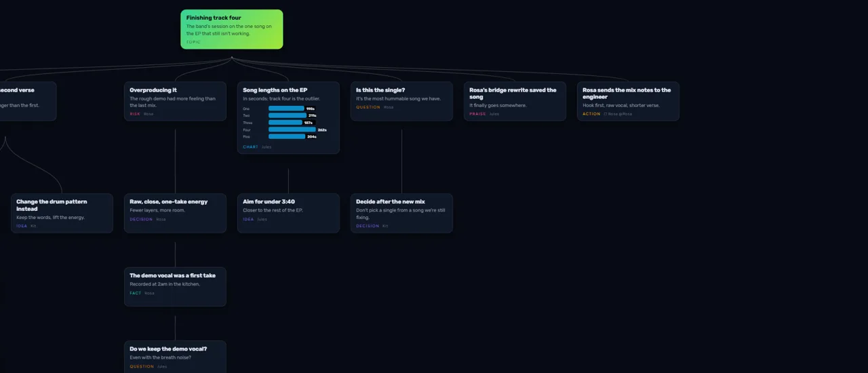Screen dimensions: 868x373
Task: Click the FACT tag on the demo vocal card
Action: (136, 293)
